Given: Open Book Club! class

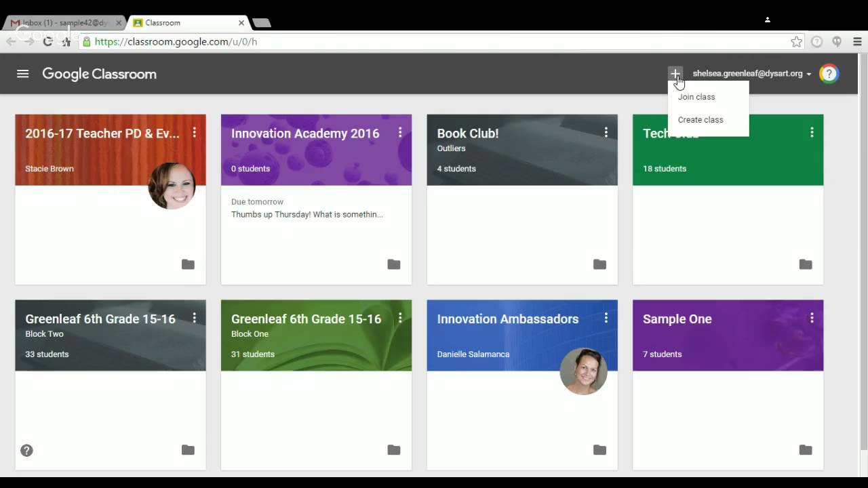Looking at the screenshot, I should [x=468, y=134].
